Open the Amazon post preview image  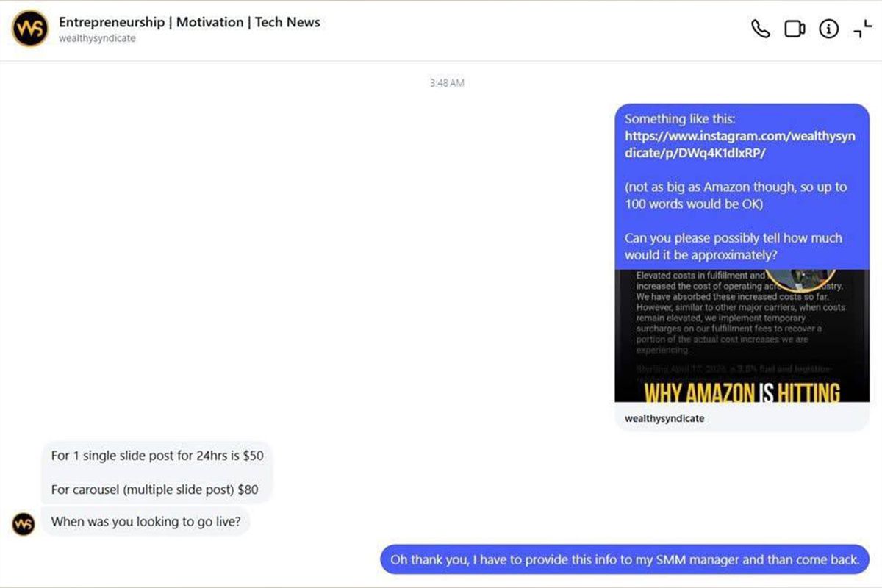(x=742, y=336)
